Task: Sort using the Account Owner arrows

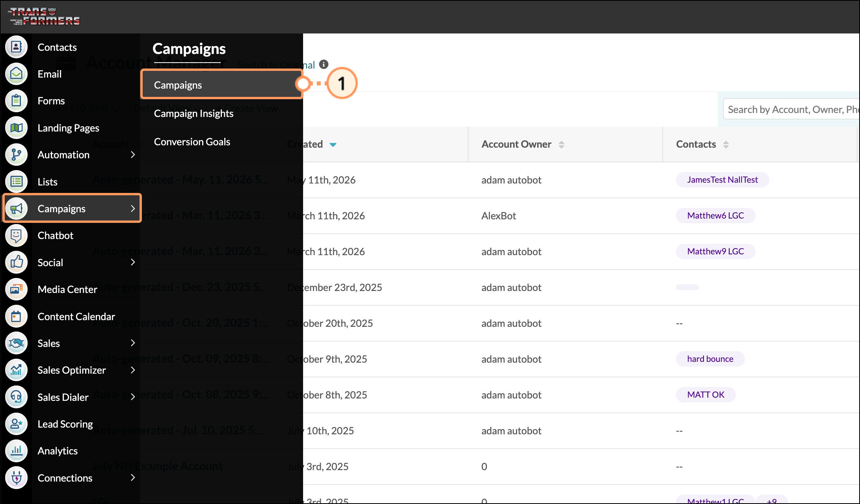Action: click(561, 145)
